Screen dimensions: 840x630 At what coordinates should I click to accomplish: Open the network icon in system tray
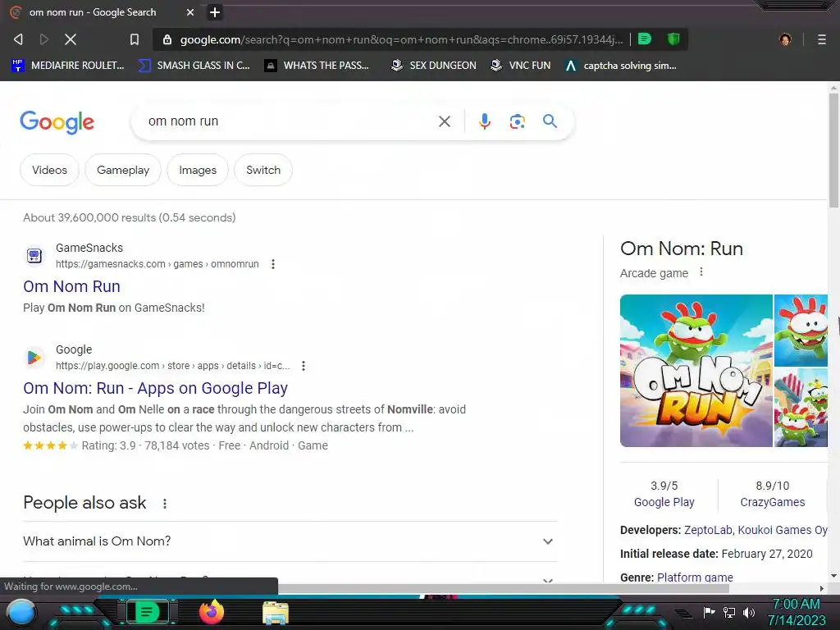coord(729,612)
